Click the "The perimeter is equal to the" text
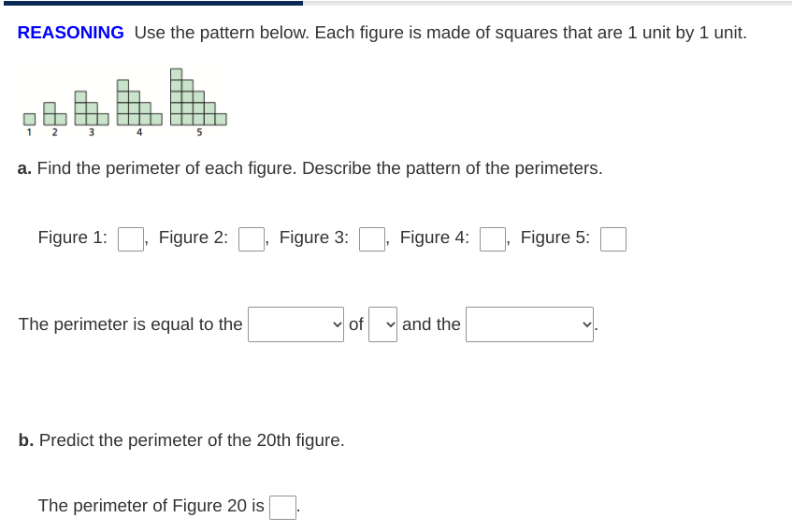This screenshot has width=792, height=532. point(131,324)
